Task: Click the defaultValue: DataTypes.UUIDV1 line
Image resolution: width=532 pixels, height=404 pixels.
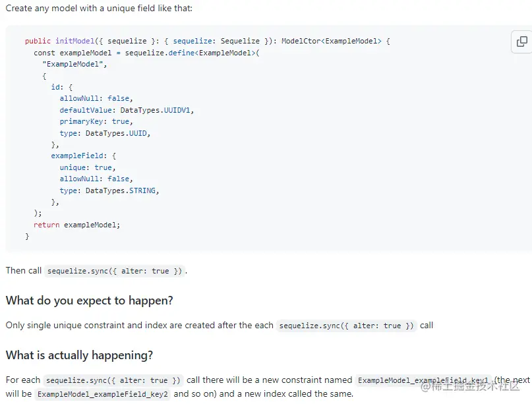Action: coord(127,110)
